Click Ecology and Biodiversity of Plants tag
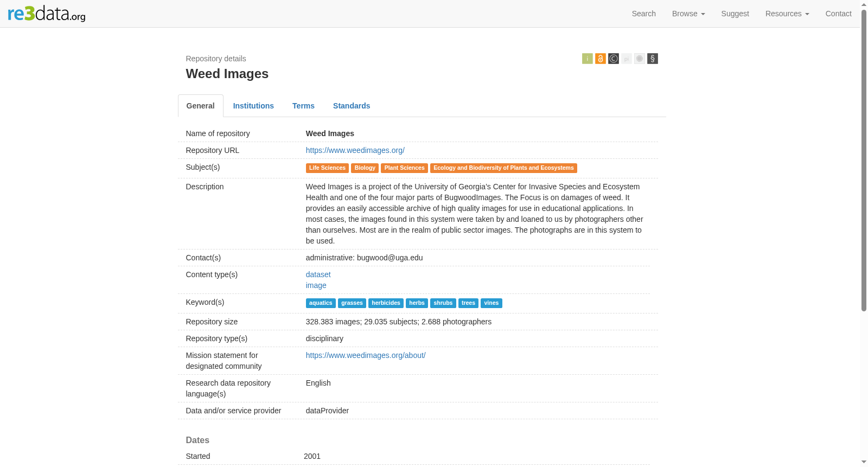868x467 pixels. click(503, 168)
